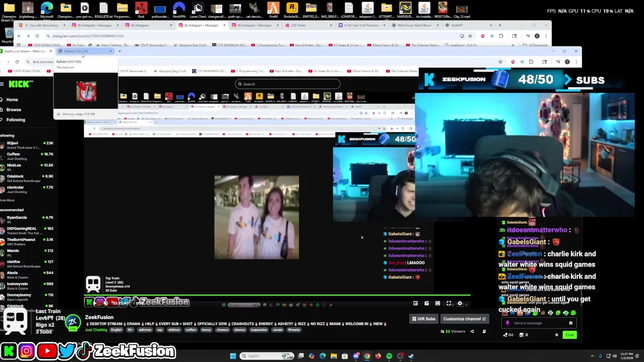
Task: Open the Kick player settings gear
Action: click(459, 303)
